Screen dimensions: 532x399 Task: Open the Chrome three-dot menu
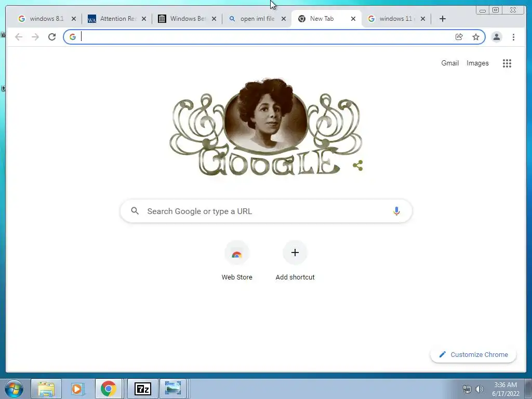click(513, 37)
